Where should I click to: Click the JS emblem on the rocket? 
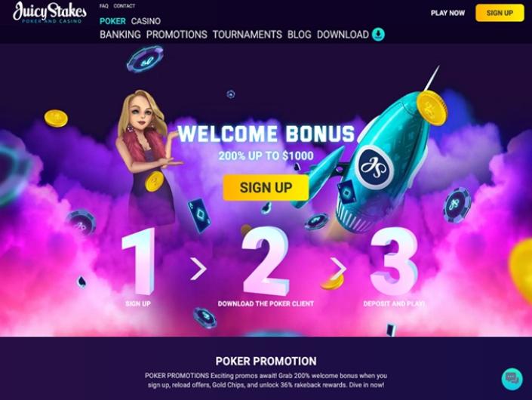374,167
